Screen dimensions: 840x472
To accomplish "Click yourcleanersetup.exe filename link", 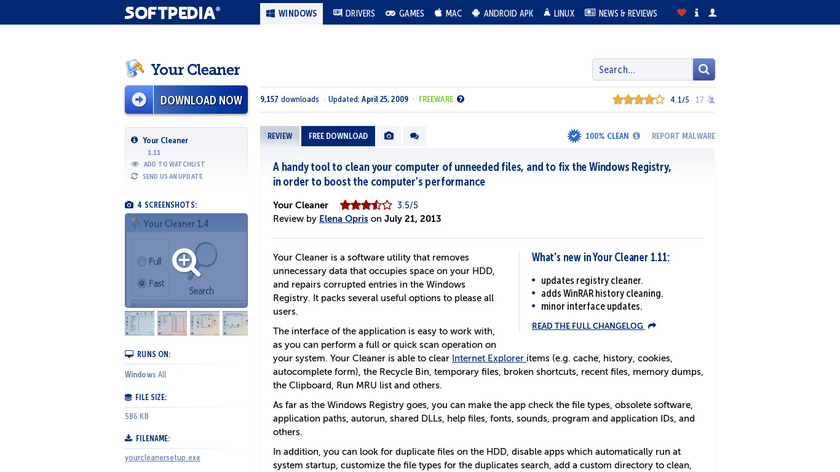I will (x=162, y=458).
